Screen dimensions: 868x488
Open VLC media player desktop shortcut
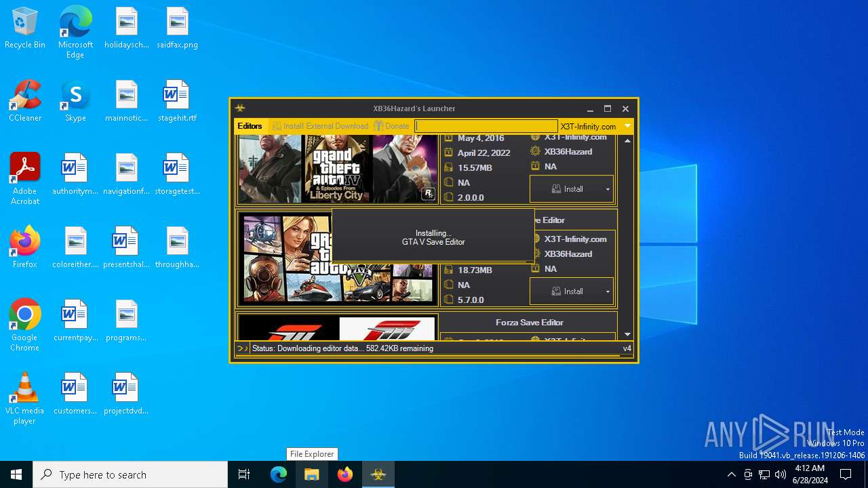25,399
